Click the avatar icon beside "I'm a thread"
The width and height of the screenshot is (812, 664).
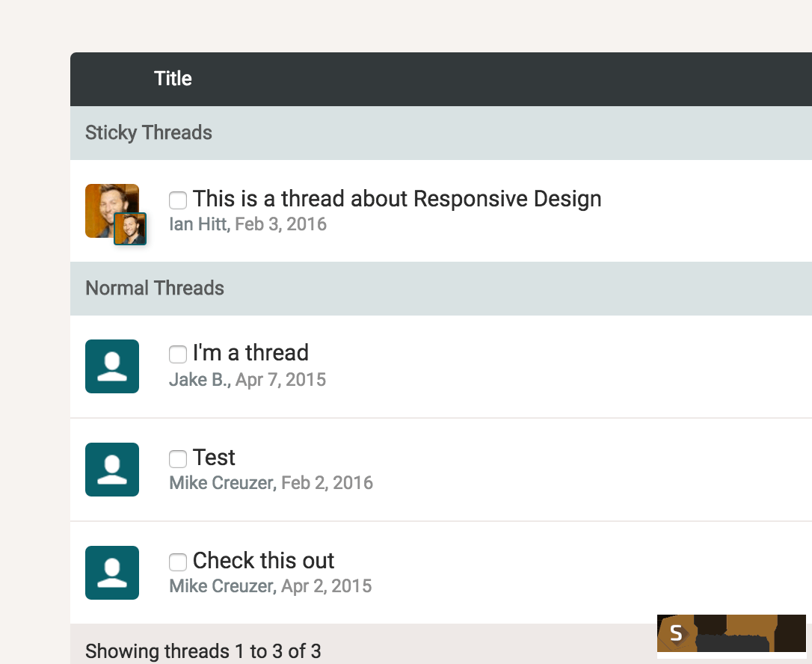(x=112, y=366)
